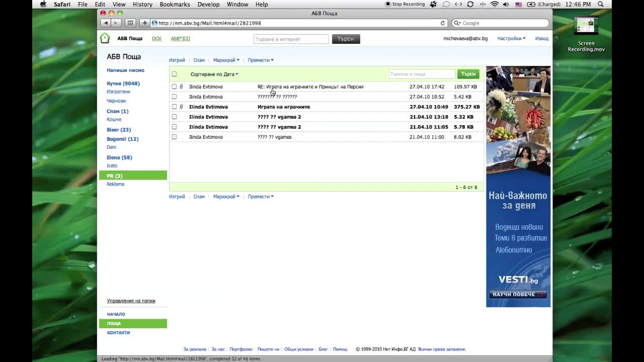Open the bottom Премести dropdown

pos(261,197)
